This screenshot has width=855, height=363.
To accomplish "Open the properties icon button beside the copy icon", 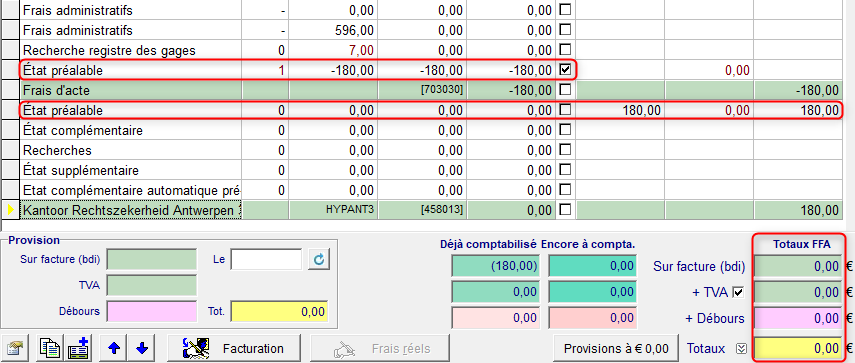I will [14, 348].
